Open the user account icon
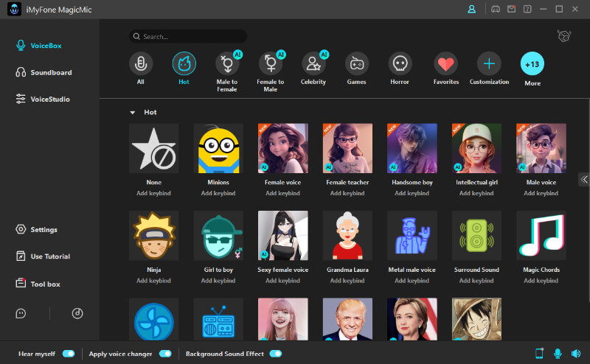This screenshot has width=590, height=364. (x=471, y=9)
